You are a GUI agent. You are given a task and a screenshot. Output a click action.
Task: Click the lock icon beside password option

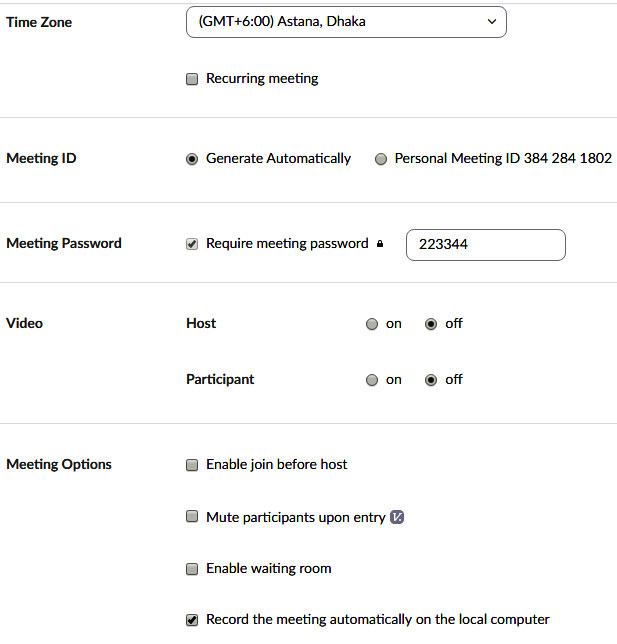coord(380,244)
